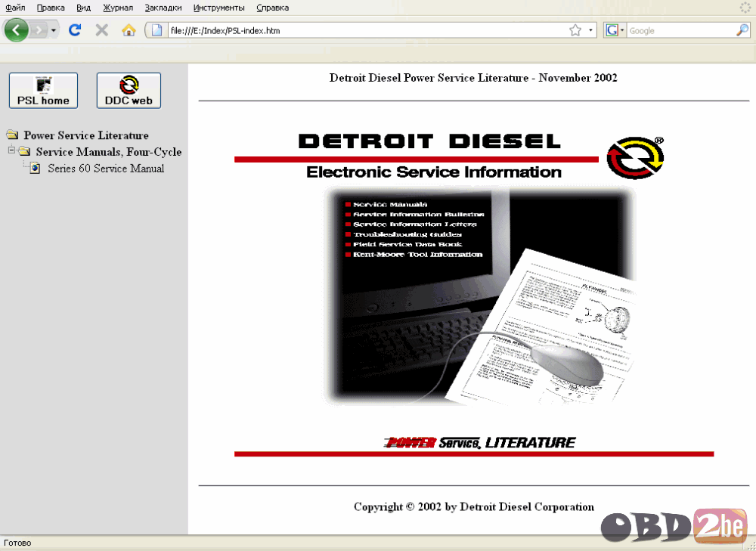The width and height of the screenshot is (756, 551).
Task: Open the Инструменты menu
Action: [219, 8]
